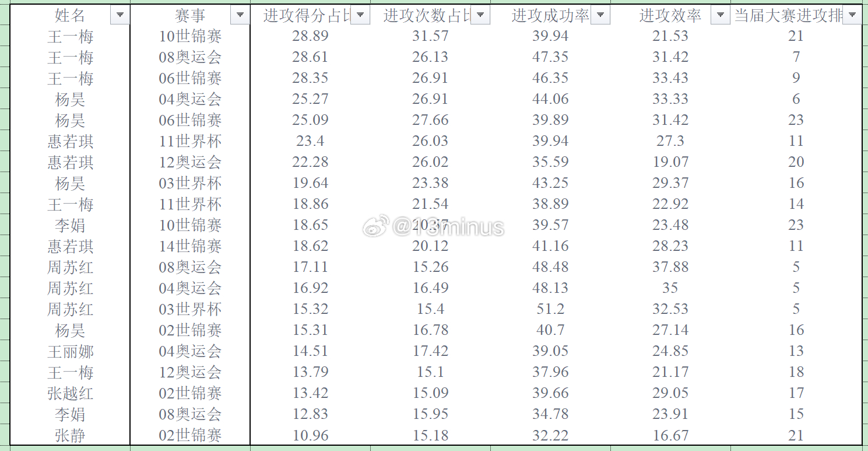Viewport: 868px width, 451px height.
Task: Click score share value 25.27
Action: pos(310,99)
